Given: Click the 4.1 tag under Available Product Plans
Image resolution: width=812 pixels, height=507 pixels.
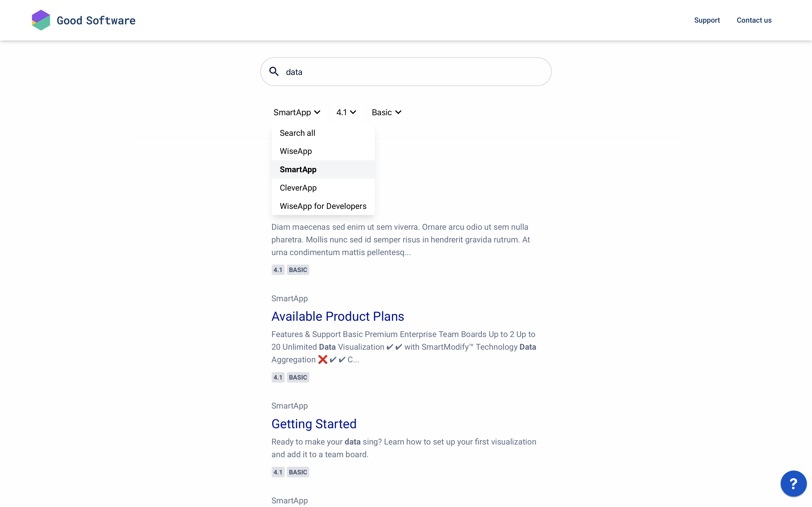Looking at the screenshot, I should coord(278,377).
